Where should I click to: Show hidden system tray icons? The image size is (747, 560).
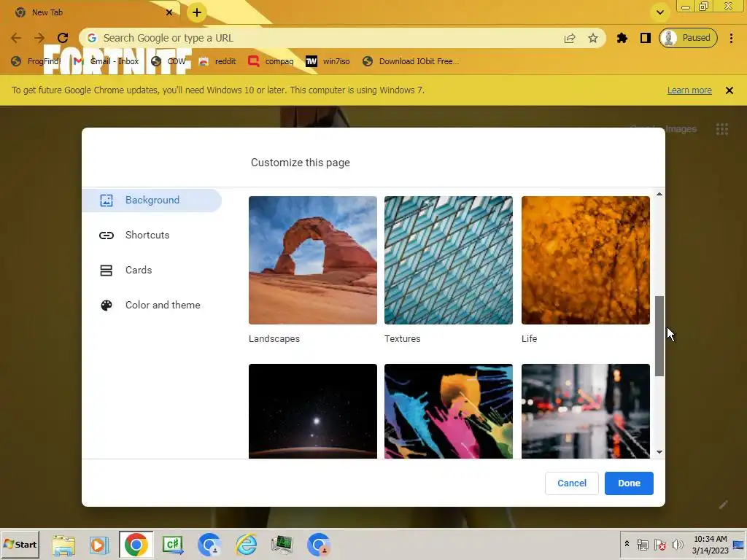(627, 543)
